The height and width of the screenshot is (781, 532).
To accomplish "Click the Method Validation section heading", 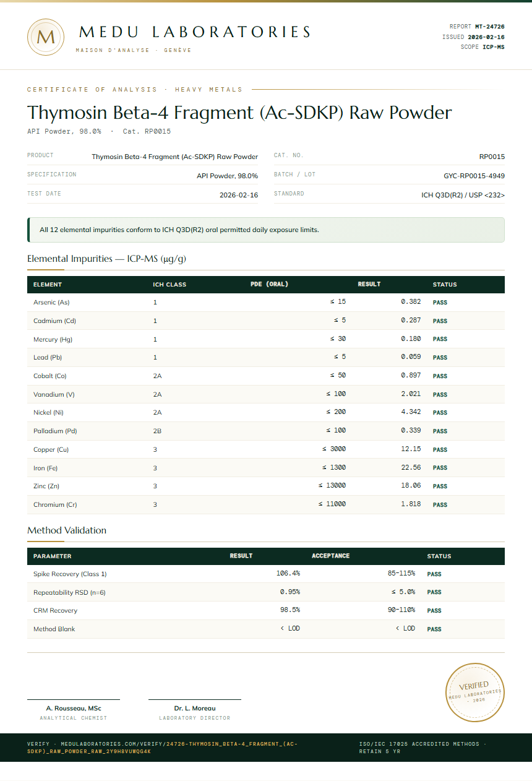I will [x=67, y=530].
